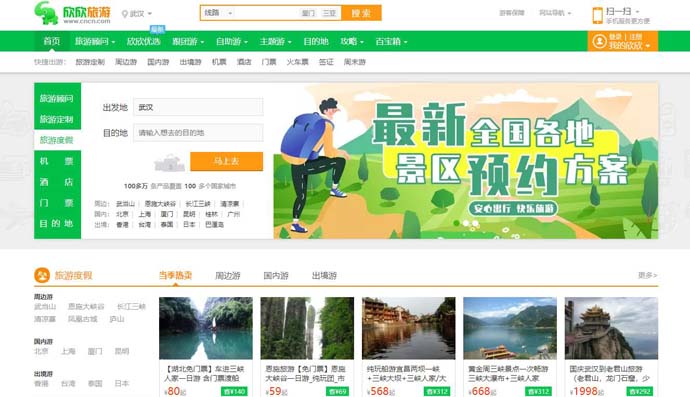Expand the 百宝箱 nav menu
The height and width of the screenshot is (397, 690).
click(x=391, y=41)
